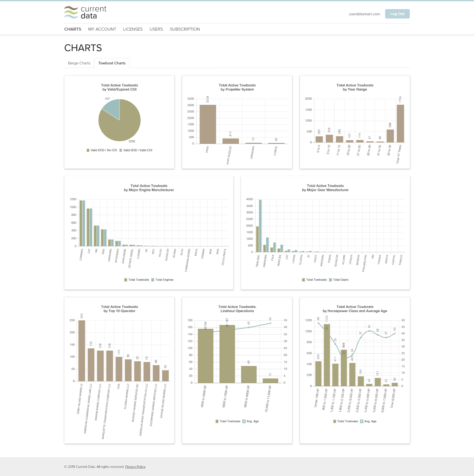Viewport: 474px width, 476px height.
Task: Toggle the Valid DOD / Valid COI legend item
Action: 136,150
